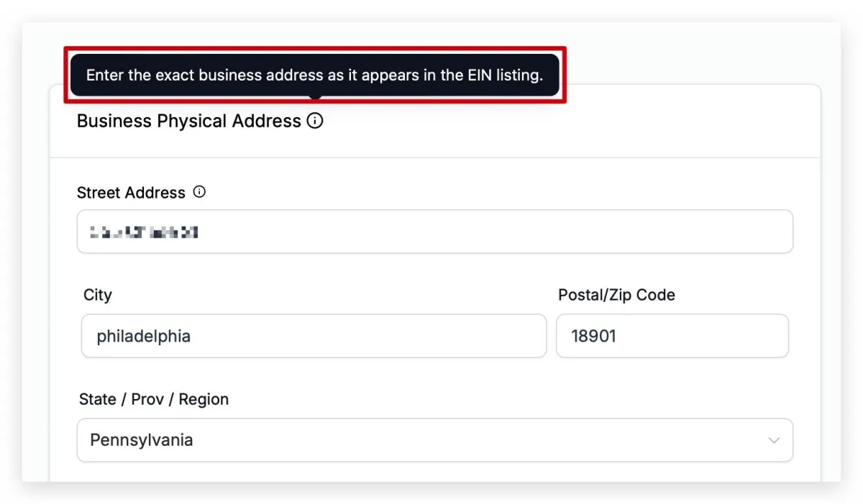
Task: Click the dark EIN listing tooltip
Action: [x=314, y=75]
